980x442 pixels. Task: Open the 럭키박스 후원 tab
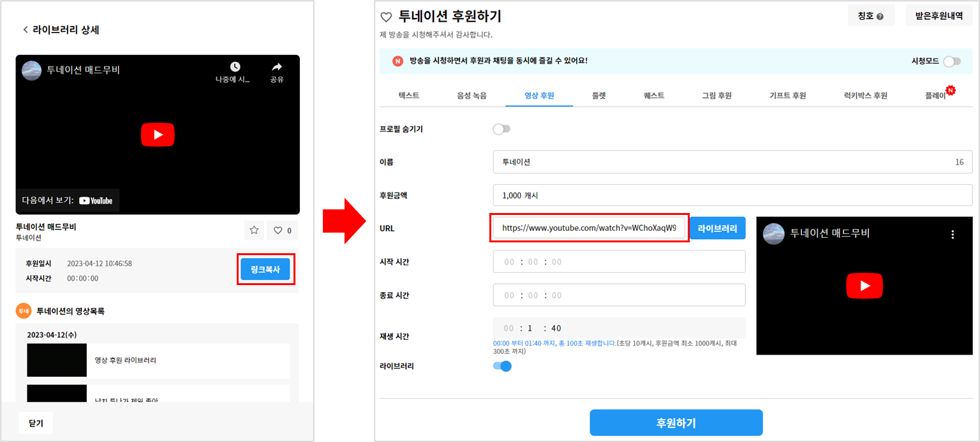coord(865,96)
